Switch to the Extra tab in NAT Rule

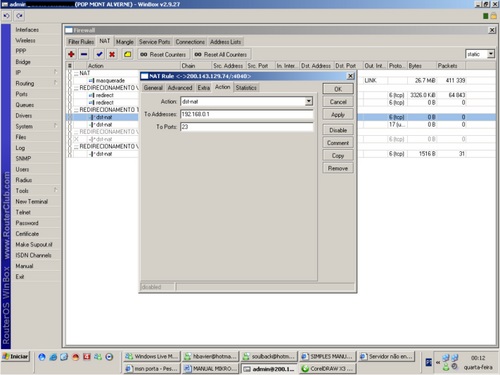[x=204, y=88]
